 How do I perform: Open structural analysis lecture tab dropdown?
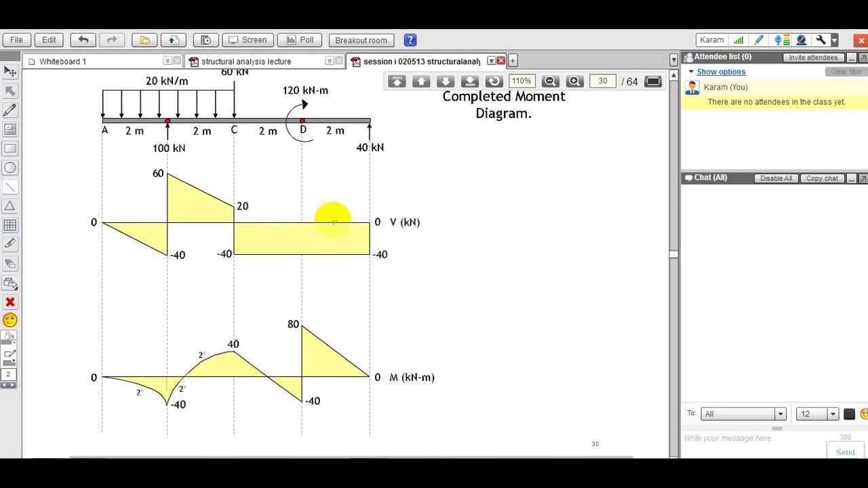329,61
